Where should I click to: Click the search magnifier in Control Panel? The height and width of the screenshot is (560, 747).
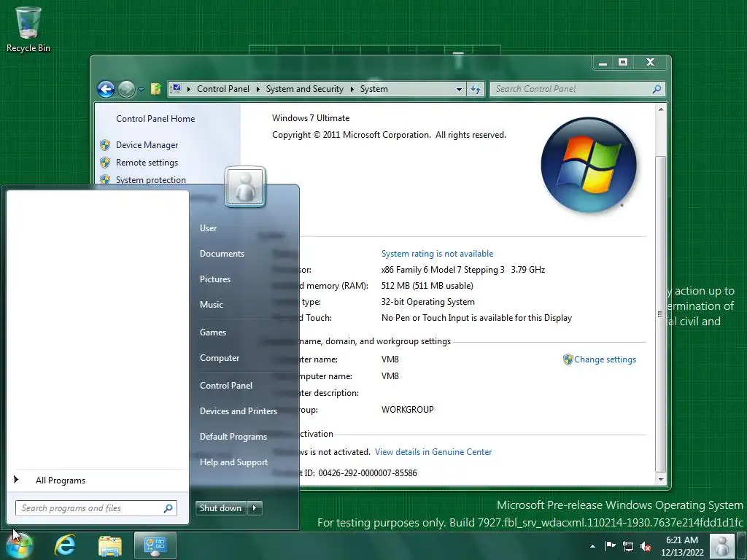pyautogui.click(x=657, y=88)
